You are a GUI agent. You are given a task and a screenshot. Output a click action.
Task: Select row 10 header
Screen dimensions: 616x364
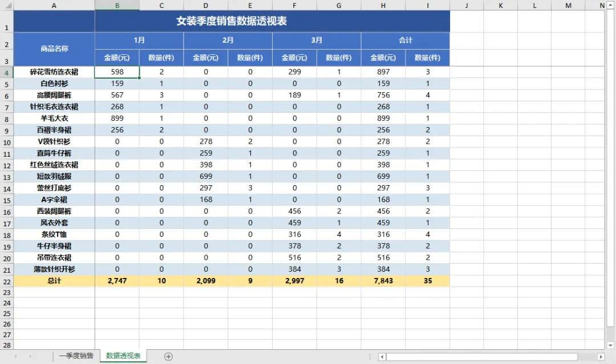pos(7,142)
